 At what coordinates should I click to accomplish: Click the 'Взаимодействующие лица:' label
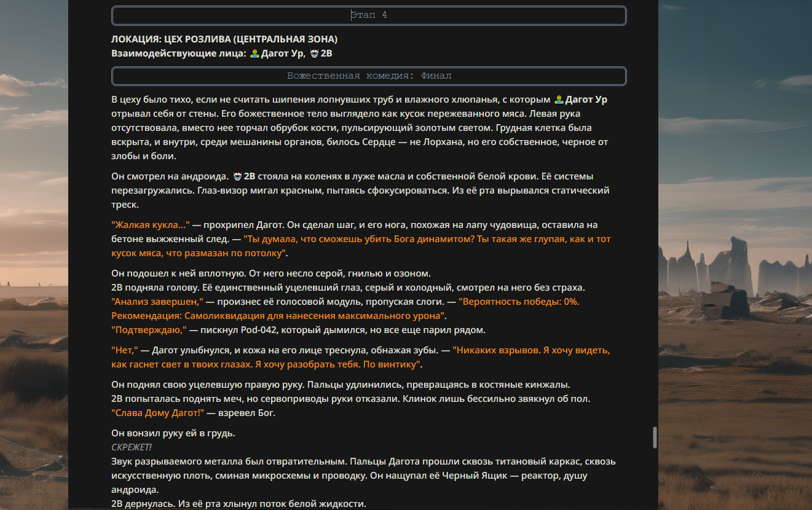tap(179, 53)
